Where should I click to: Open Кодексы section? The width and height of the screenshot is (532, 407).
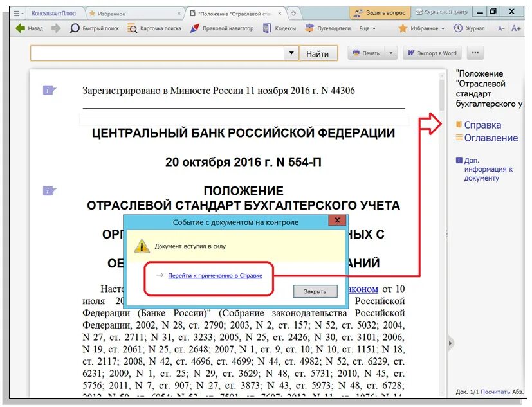point(280,28)
